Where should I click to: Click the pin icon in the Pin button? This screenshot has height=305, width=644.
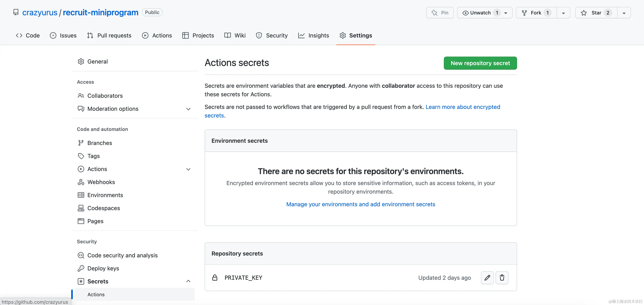434,13
